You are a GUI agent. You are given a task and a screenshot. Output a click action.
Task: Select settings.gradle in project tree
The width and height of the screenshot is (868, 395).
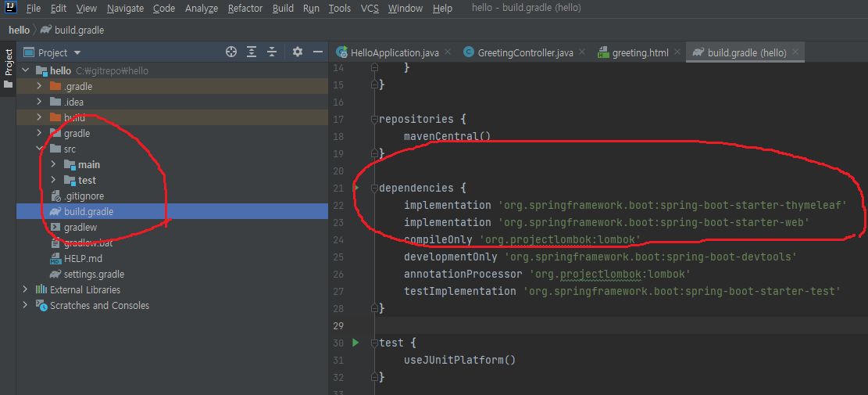[x=94, y=274]
